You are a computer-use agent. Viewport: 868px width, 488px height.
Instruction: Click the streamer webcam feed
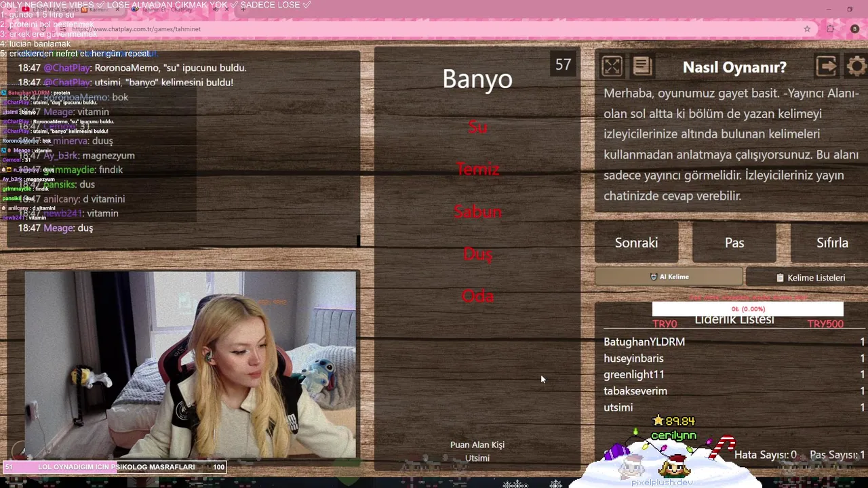click(190, 365)
